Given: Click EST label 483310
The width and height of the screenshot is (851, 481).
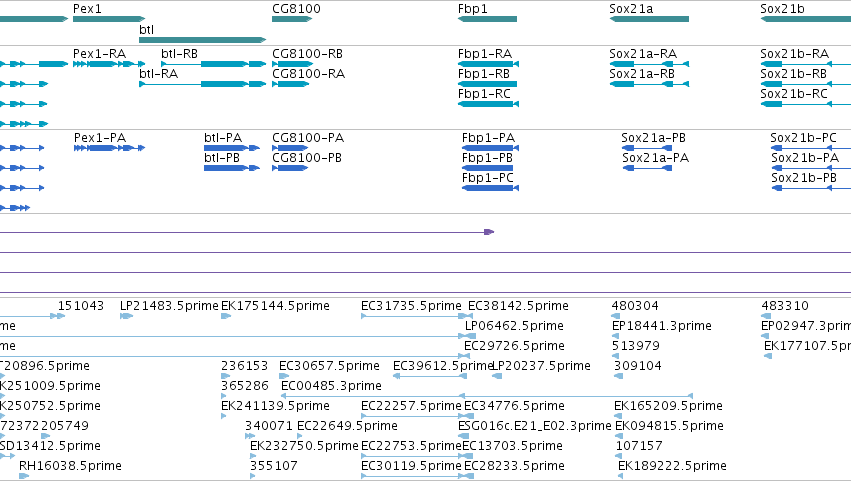Looking at the screenshot, I should [x=785, y=306].
